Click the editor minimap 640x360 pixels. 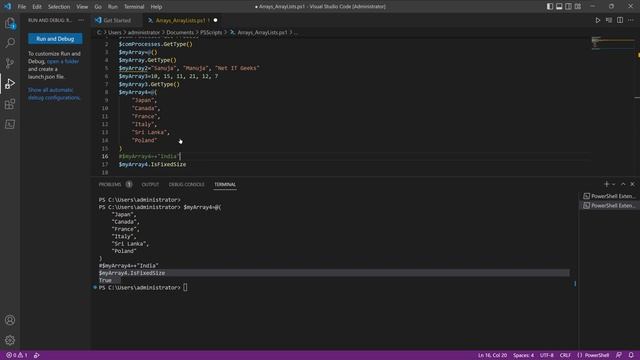613,43
